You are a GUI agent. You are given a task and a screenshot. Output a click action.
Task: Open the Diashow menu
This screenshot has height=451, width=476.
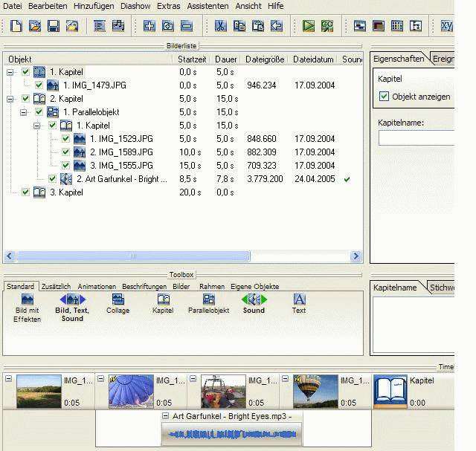[x=136, y=6]
